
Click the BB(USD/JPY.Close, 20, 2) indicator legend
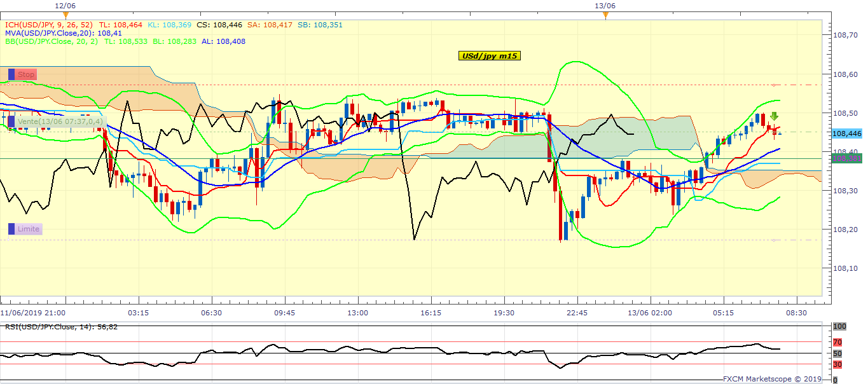[51, 41]
